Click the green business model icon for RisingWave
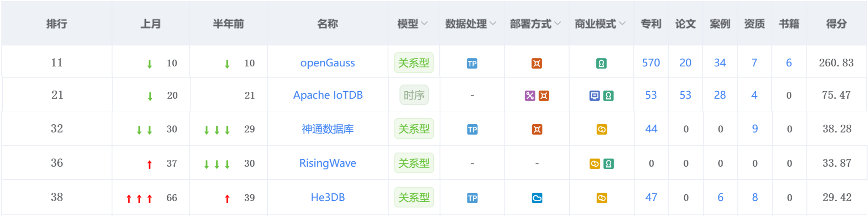The height and width of the screenshot is (216, 868). pyautogui.click(x=608, y=164)
